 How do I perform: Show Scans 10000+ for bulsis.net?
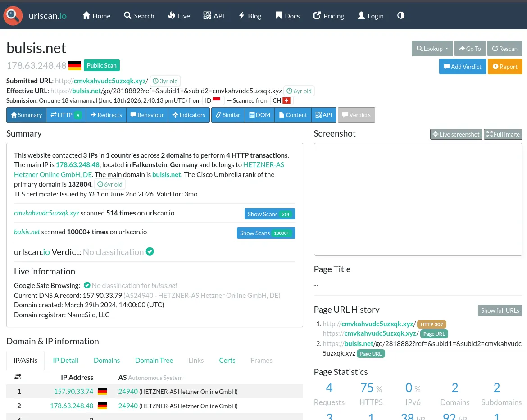(266, 233)
